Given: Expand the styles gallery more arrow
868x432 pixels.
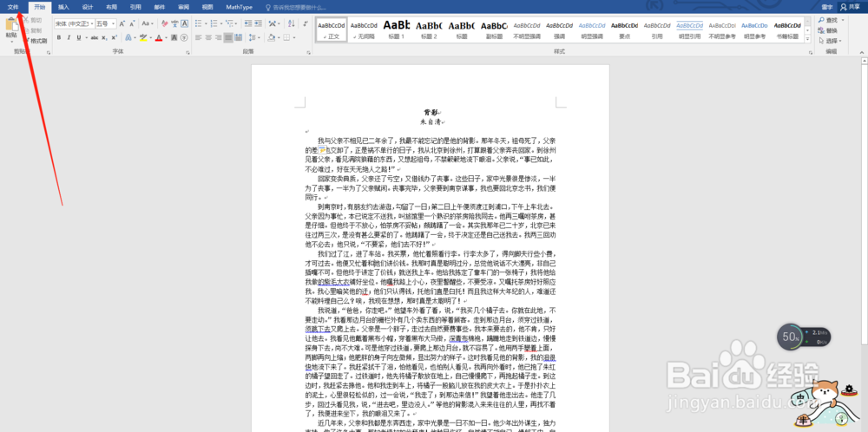Looking at the screenshot, I should pos(807,38).
